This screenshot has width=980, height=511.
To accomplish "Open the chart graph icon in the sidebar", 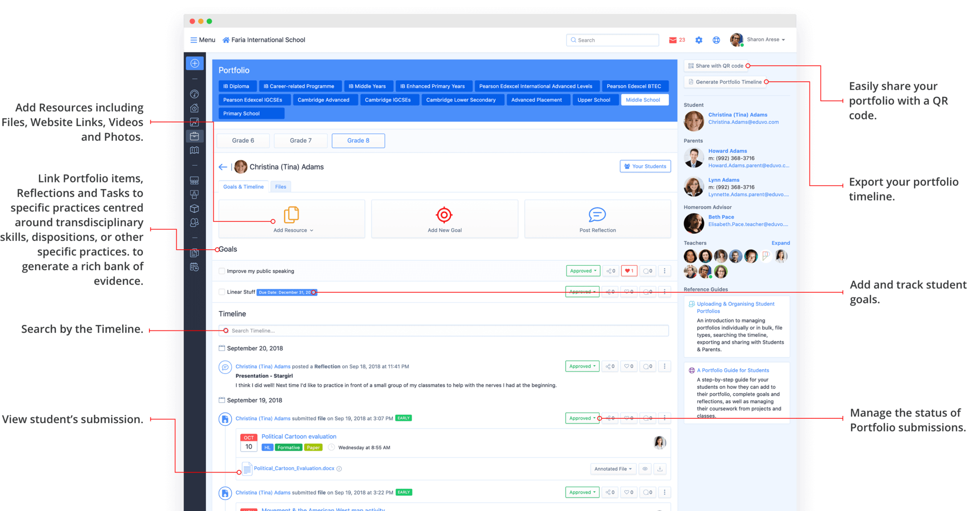I will coord(195,122).
